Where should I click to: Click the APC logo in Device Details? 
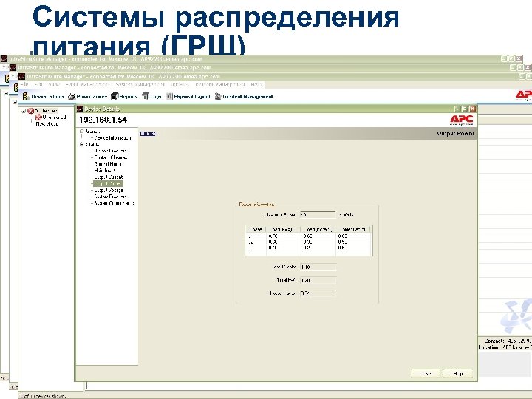pyautogui.click(x=461, y=120)
